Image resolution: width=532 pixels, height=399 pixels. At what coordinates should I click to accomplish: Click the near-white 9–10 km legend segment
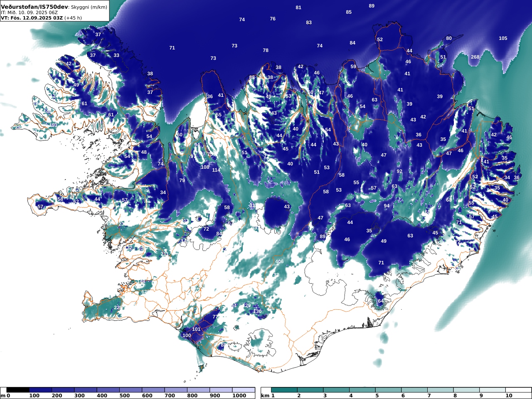pos(493,390)
